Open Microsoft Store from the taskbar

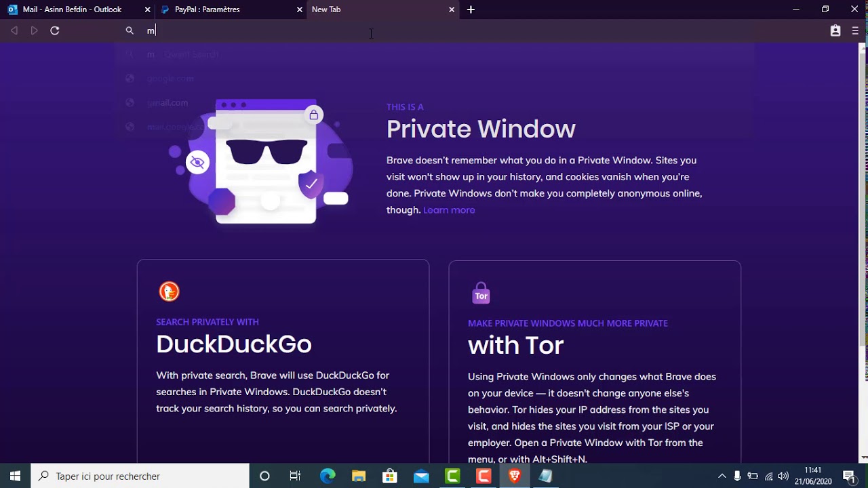[390, 476]
